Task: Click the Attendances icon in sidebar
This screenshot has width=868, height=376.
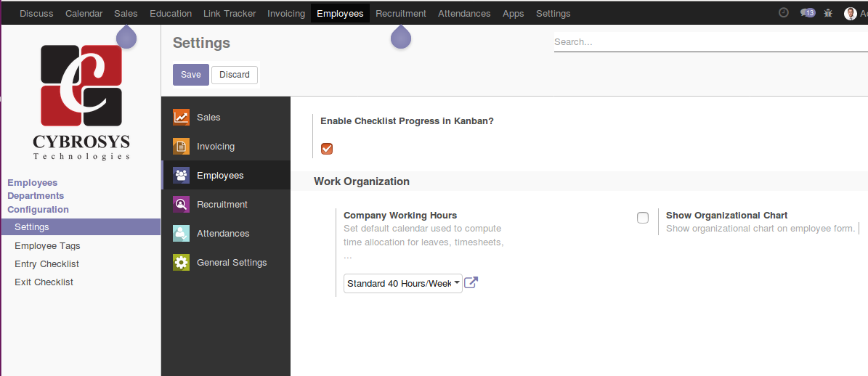Action: pyautogui.click(x=181, y=234)
